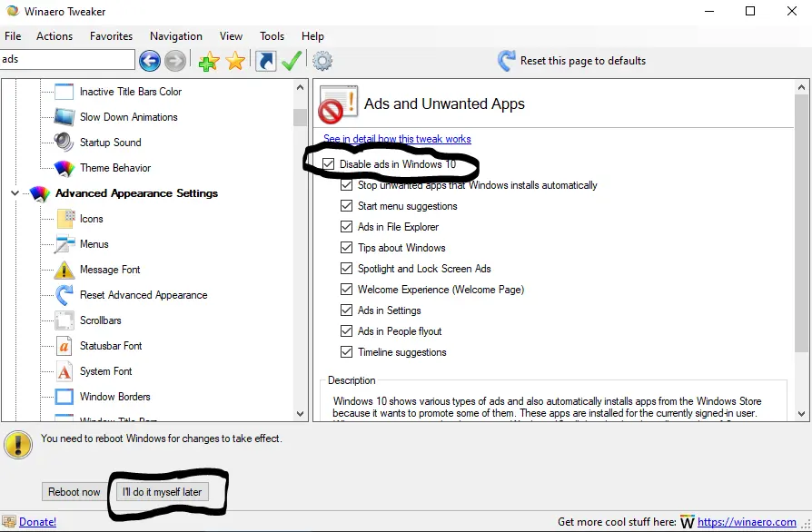
Task: Open the Actions menu
Action: 54,36
